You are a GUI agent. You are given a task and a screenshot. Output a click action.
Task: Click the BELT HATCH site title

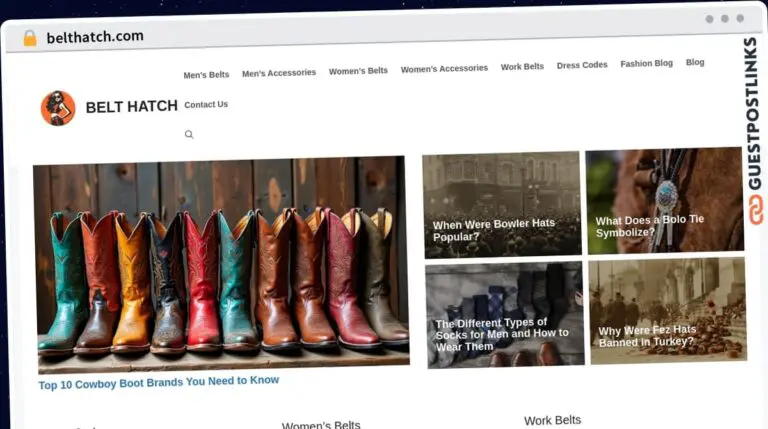[x=131, y=107]
